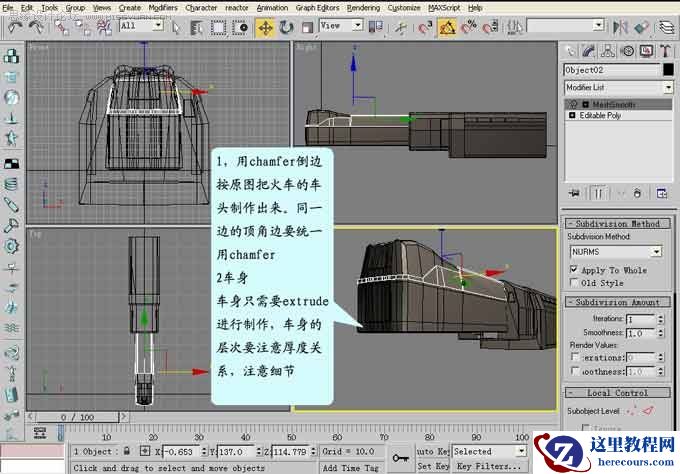Open Named Selection Sets editor icon
680x474 pixels.
pyautogui.click(x=515, y=27)
